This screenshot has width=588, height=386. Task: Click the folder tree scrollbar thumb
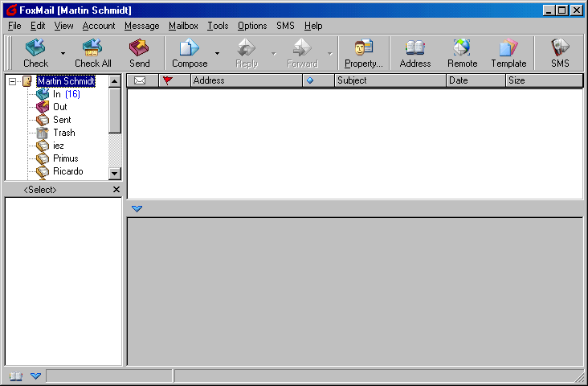coord(115,110)
